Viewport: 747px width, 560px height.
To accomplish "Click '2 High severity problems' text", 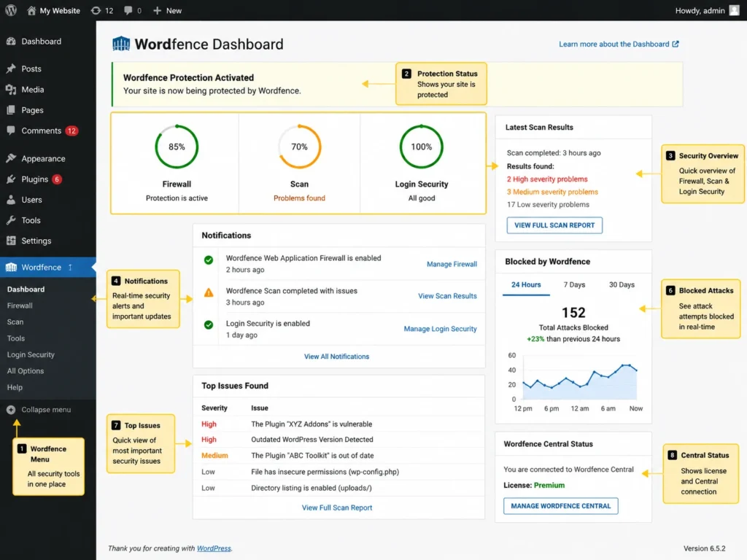I will coord(547,179).
